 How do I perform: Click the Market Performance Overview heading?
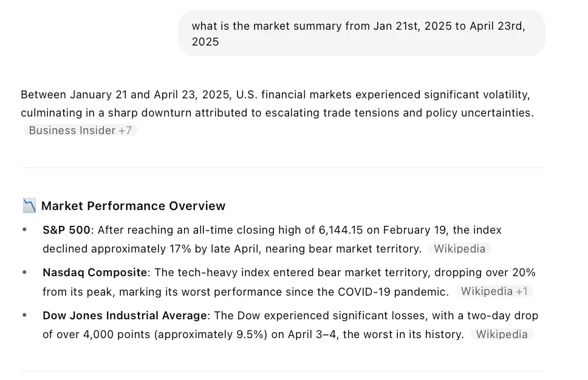tap(133, 206)
